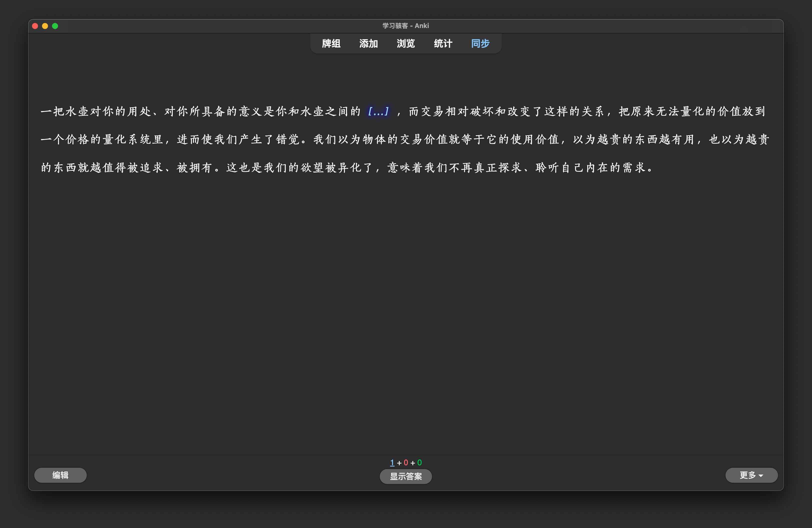This screenshot has width=812, height=528.
Task: Minimize the window with the yellow button
Action: tap(45, 26)
